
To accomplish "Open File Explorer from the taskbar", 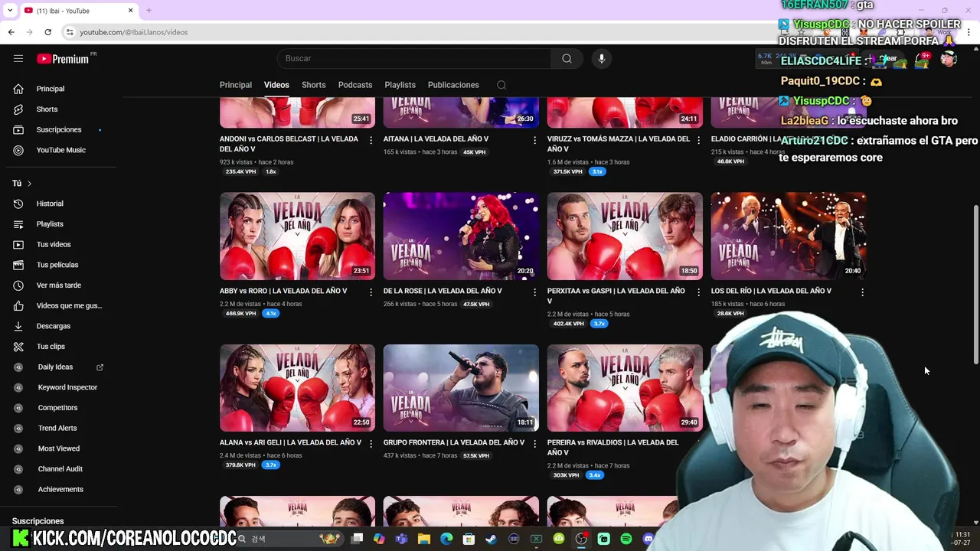I will click(x=424, y=539).
